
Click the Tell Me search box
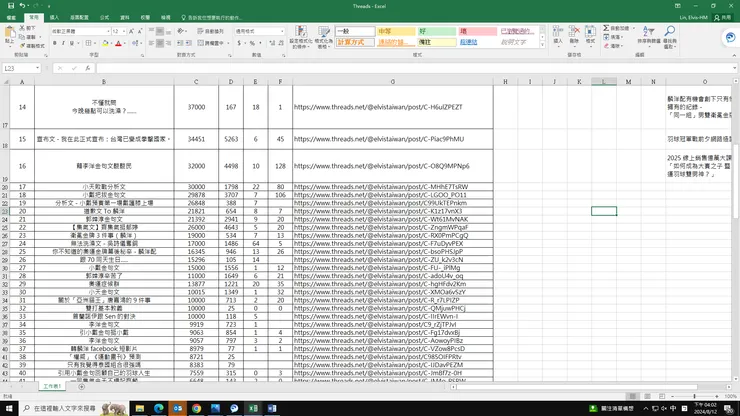pos(212,17)
